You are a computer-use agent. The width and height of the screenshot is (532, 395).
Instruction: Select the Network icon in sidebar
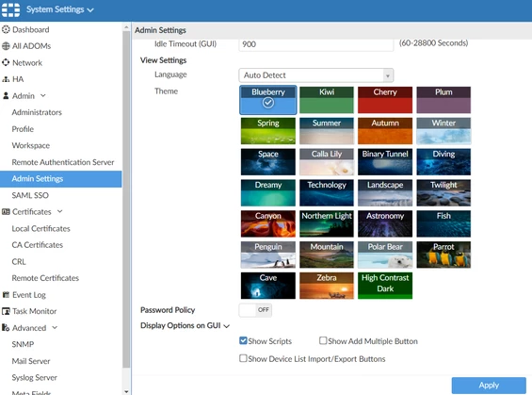click(6, 62)
